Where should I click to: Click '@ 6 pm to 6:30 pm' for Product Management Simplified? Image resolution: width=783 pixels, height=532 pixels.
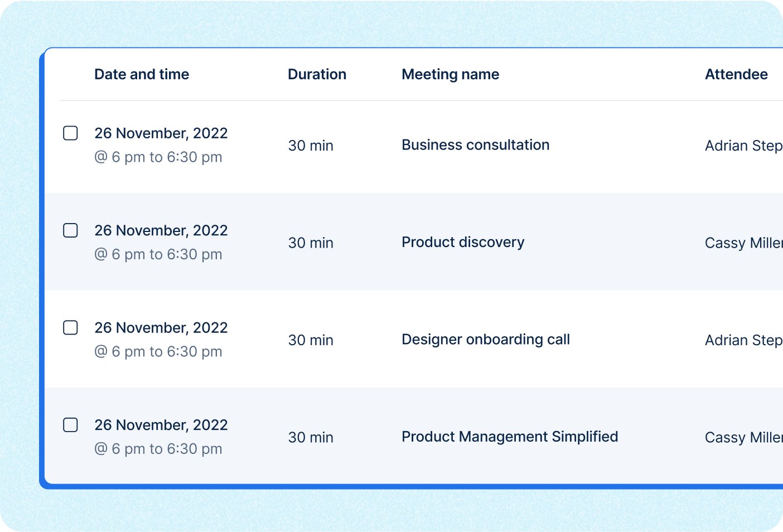(158, 449)
